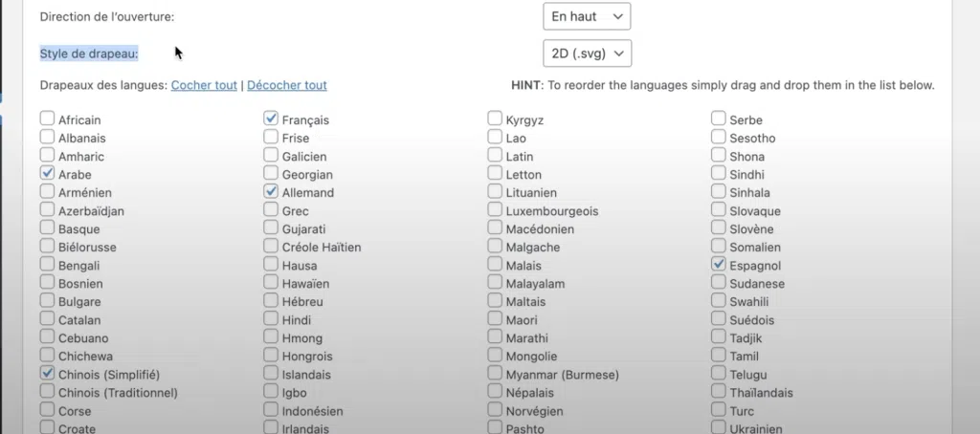Screen dimensions: 980x434
Task: Select the Thaïlandais checkbox
Action: point(719,392)
